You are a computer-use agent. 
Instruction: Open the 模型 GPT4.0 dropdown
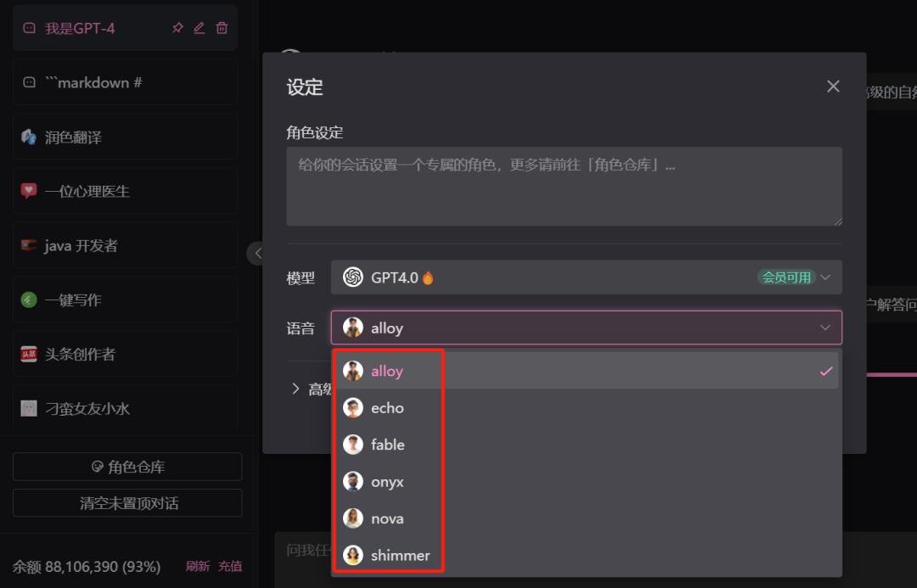pos(586,277)
